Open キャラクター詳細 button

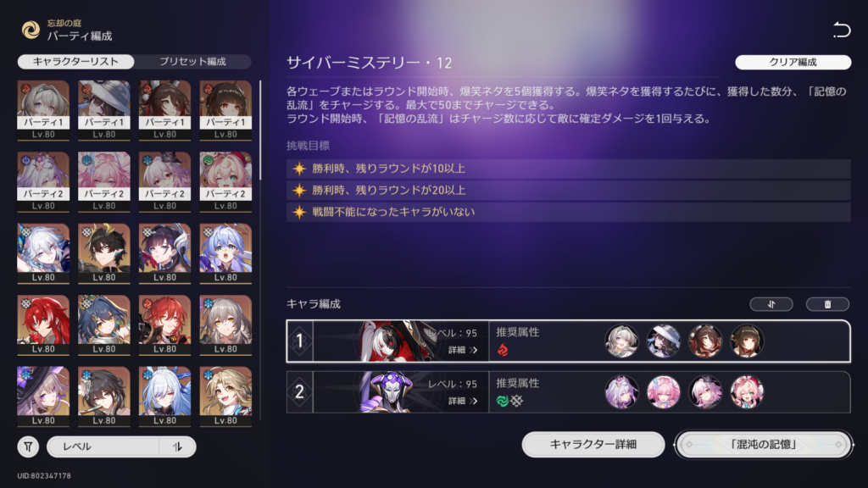(x=593, y=444)
